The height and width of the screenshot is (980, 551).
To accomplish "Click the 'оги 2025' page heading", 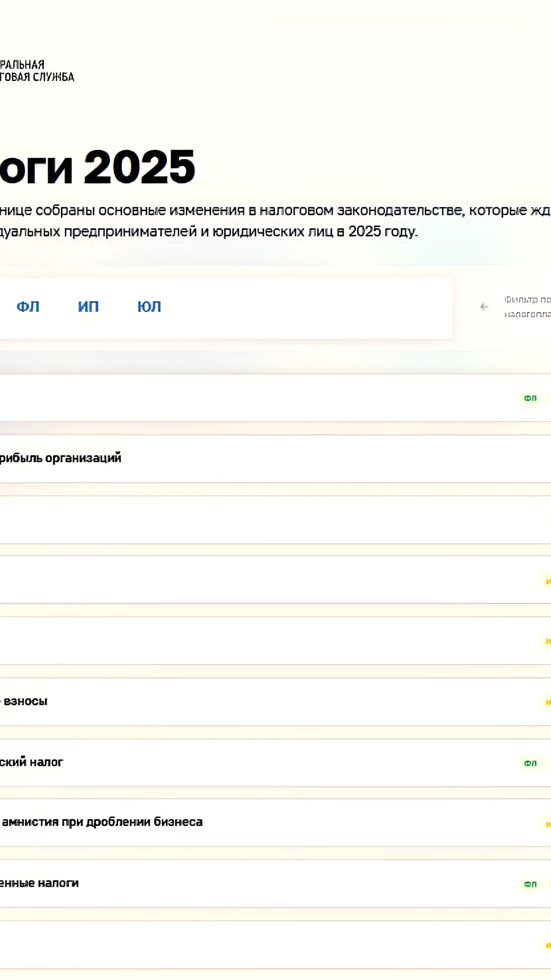I will tap(97, 167).
